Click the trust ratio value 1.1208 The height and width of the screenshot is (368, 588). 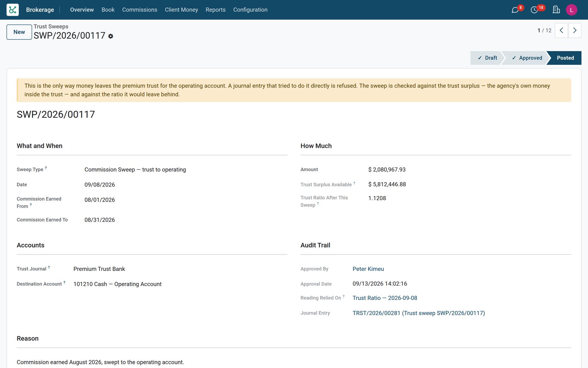377,198
